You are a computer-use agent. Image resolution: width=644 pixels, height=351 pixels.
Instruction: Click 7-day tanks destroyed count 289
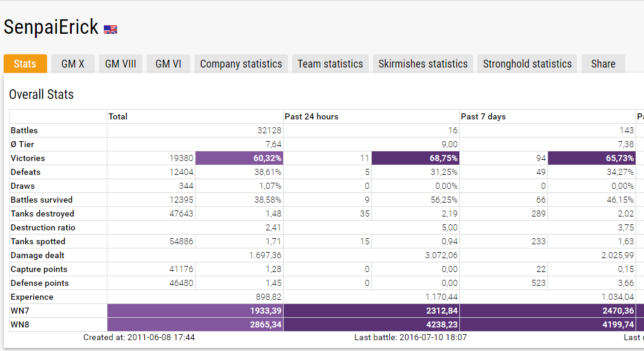pyautogui.click(x=538, y=214)
